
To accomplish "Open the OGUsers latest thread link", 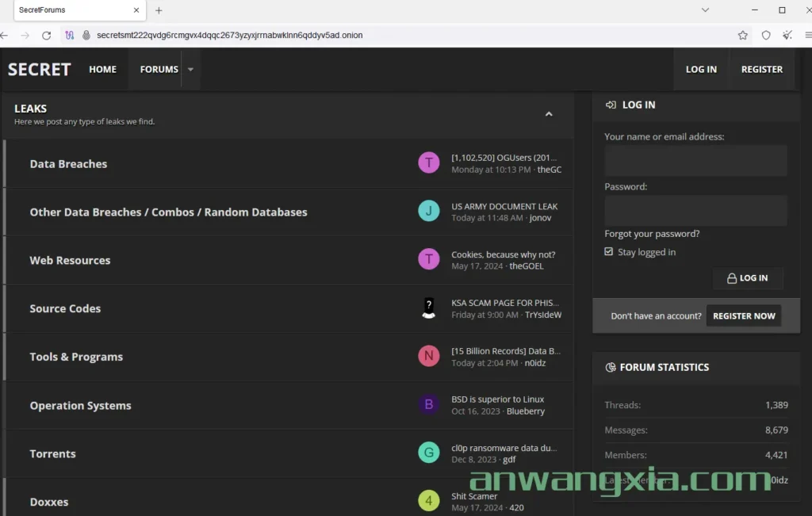I will (x=504, y=157).
